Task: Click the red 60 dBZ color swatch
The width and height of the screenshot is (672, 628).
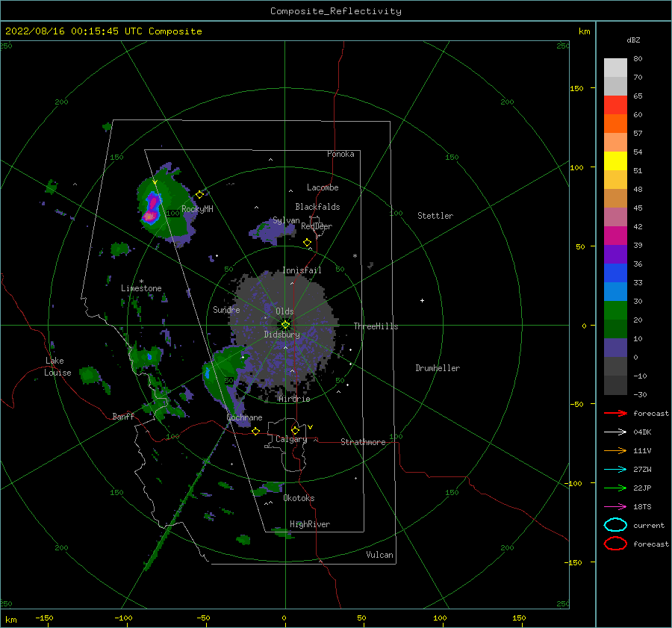Action: point(615,105)
